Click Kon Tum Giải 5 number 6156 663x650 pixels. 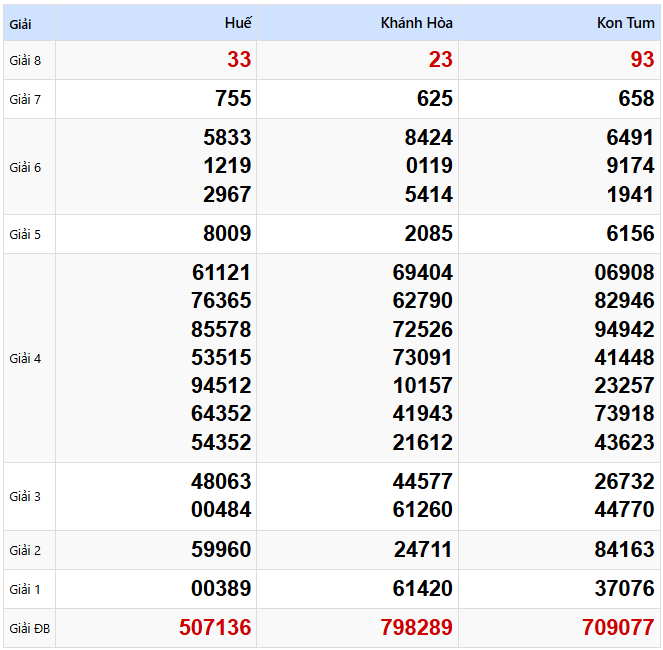point(630,234)
